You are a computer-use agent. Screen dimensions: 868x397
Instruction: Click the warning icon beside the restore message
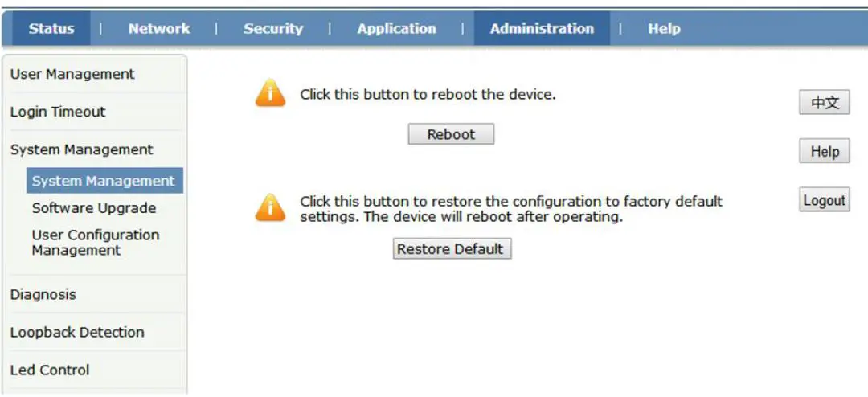tap(270, 207)
